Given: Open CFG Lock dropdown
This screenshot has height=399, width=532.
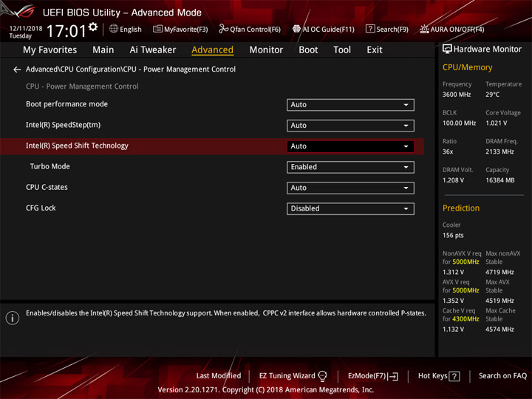Looking at the screenshot, I should (350, 208).
